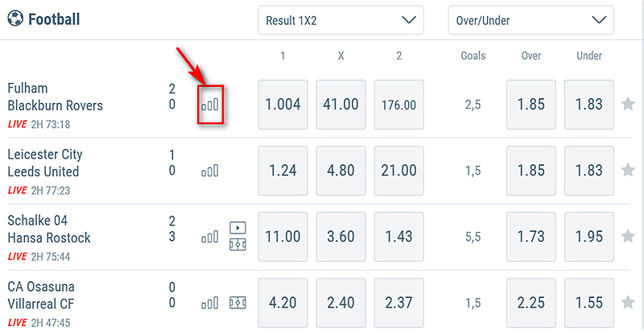Open statistics icon for Schalke 04 match
The height and width of the screenshot is (331, 644).
click(x=210, y=237)
